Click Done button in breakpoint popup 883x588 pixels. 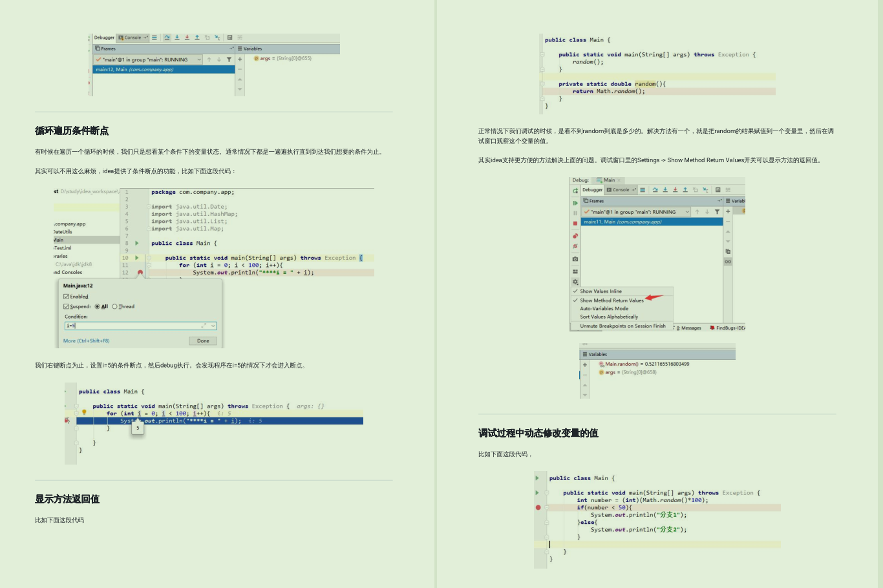point(203,341)
